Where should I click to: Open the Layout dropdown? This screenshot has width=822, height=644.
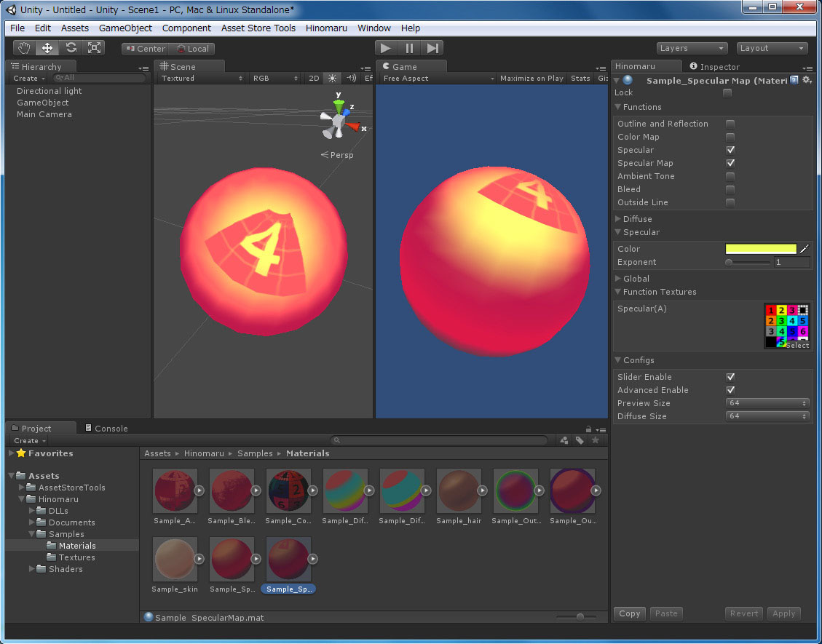coord(772,48)
